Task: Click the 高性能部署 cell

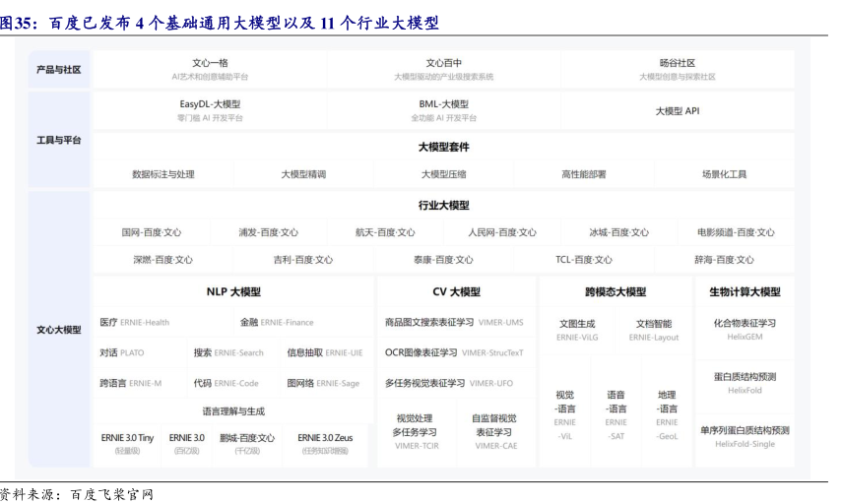Action: pyautogui.click(x=584, y=174)
